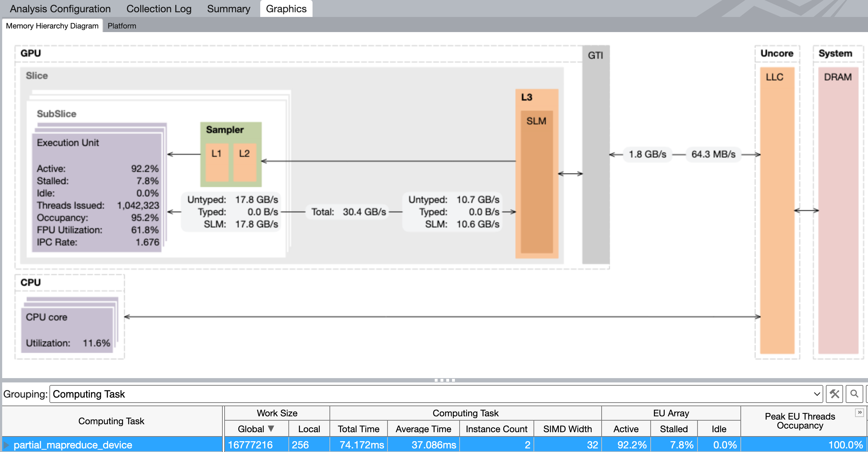Switch to the Summary tab
868x452 pixels.
[228, 8]
